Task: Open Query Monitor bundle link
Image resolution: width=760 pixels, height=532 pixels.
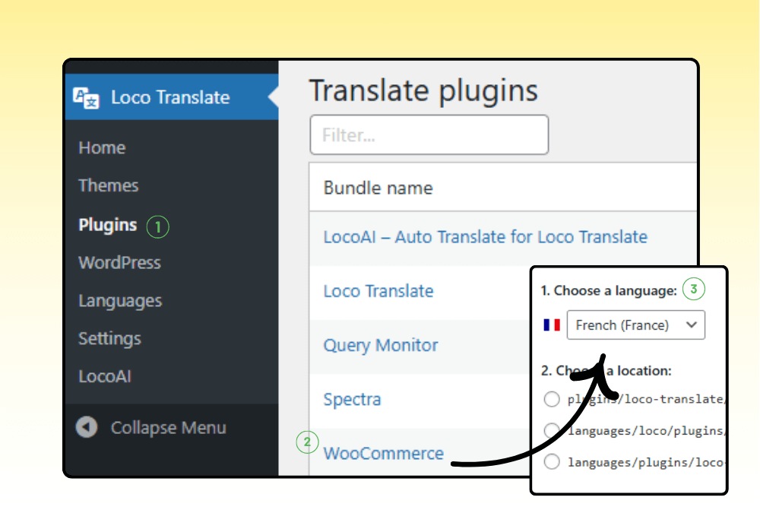Action: click(x=381, y=345)
